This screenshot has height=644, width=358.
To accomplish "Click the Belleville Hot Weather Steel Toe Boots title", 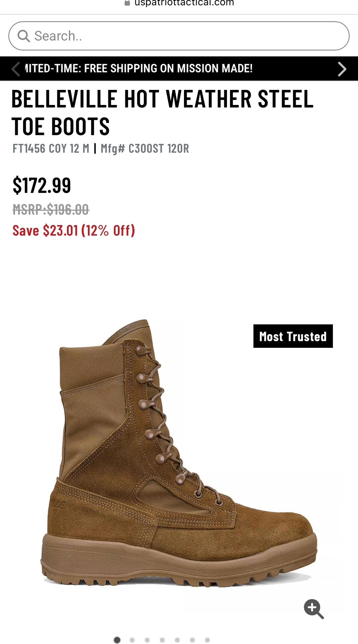I will (x=163, y=113).
